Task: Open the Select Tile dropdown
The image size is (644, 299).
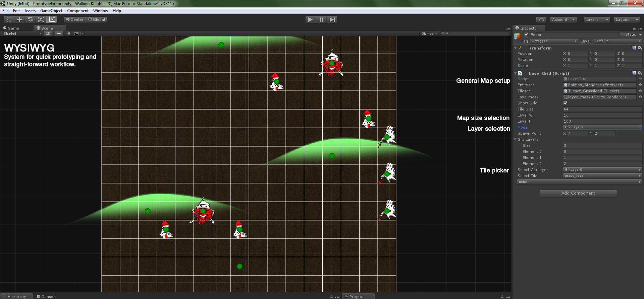Action: click(x=602, y=176)
